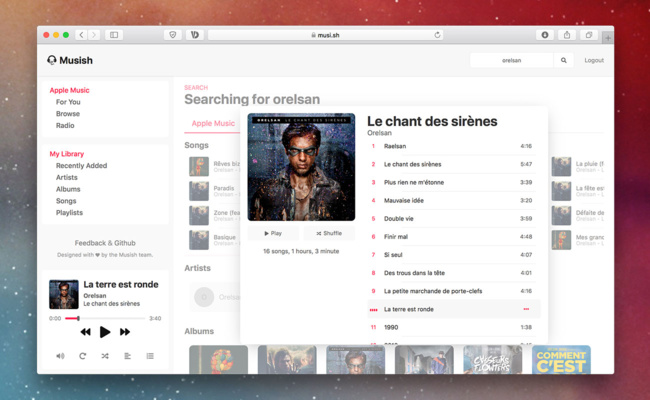This screenshot has height=400, width=650.
Task: Open the lyrics icon in the player
Action: tap(127, 356)
